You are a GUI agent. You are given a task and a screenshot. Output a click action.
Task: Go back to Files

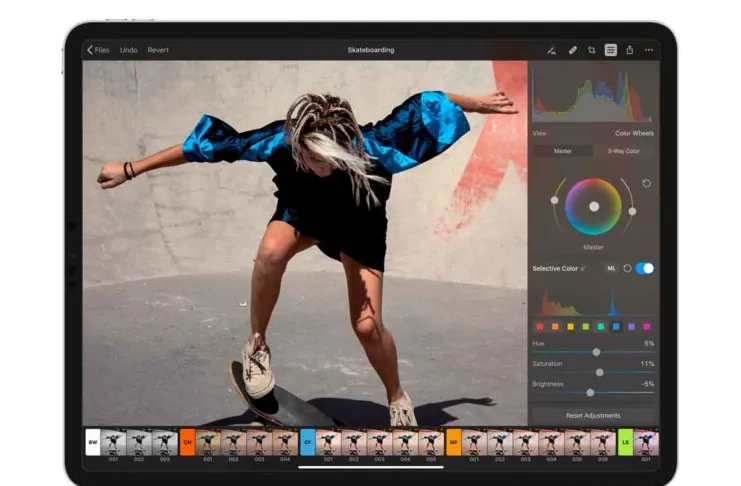coord(98,49)
